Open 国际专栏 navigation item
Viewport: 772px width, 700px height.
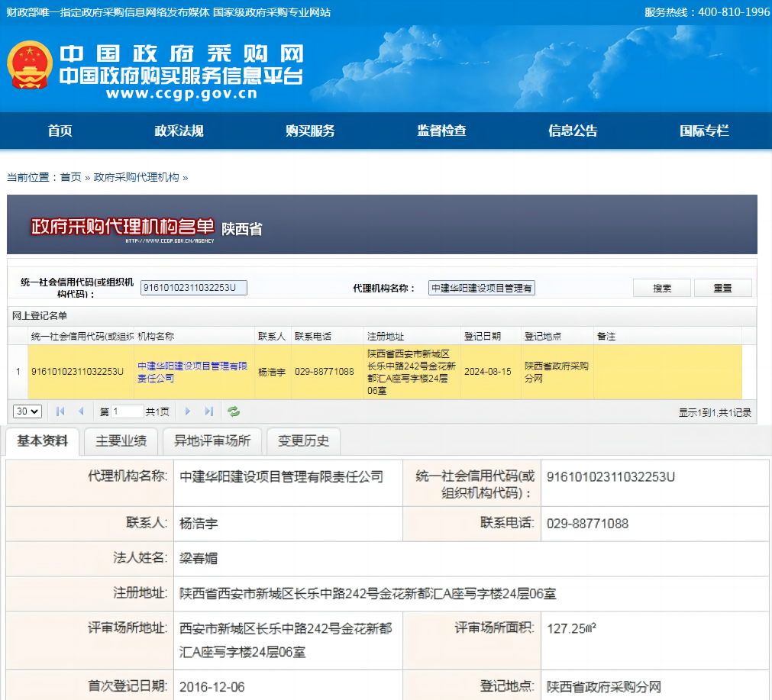click(705, 131)
